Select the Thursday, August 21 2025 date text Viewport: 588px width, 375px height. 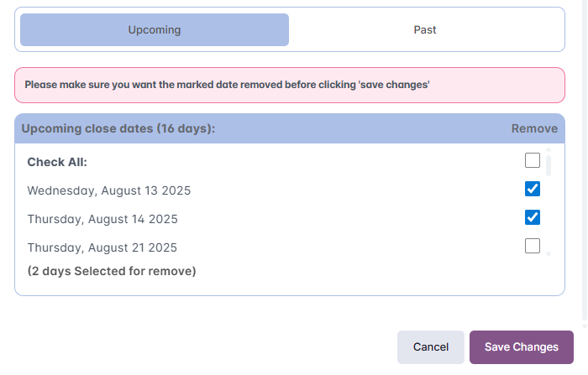point(102,247)
